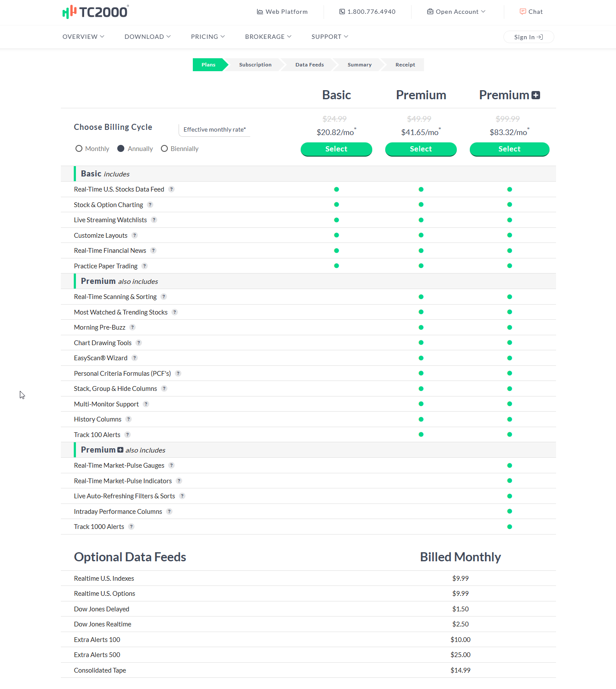The width and height of the screenshot is (616, 689).
Task: Click help icon beside Stock & Option Charting
Action: pyautogui.click(x=150, y=205)
